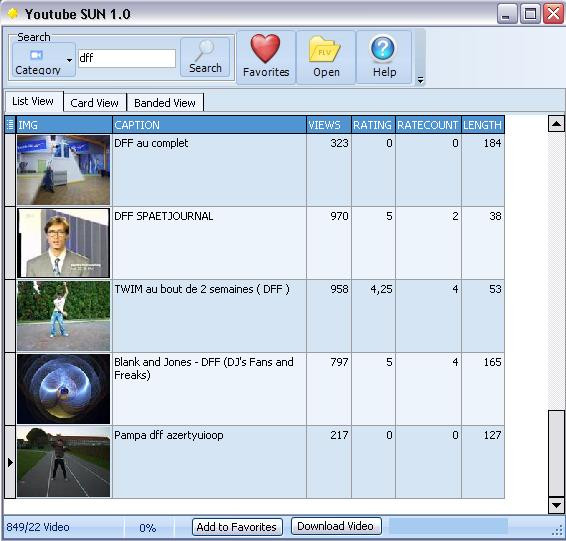Click the row indicator of Pampa row
Viewport: 566px width, 541px height.
pos(10,462)
